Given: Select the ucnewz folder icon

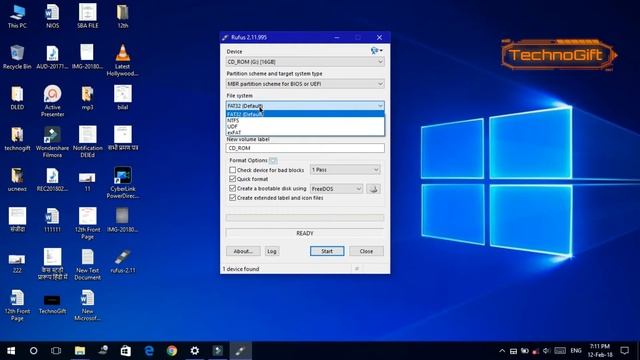Looking at the screenshot, I should (17, 180).
